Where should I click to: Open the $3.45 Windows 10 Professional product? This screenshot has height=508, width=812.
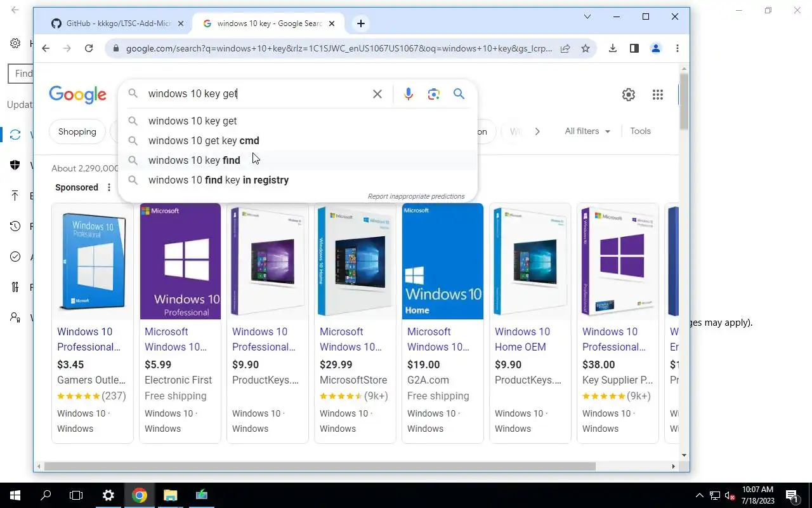(x=93, y=323)
